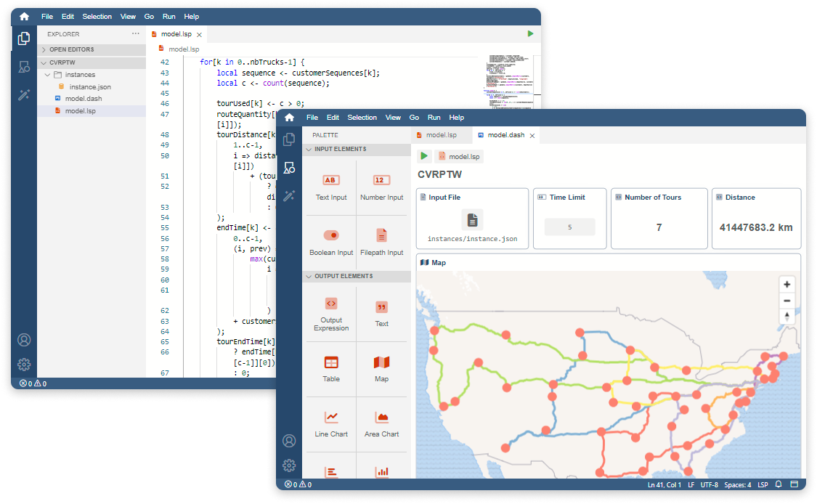
Task: Select the Area Chart element
Action: click(381, 423)
